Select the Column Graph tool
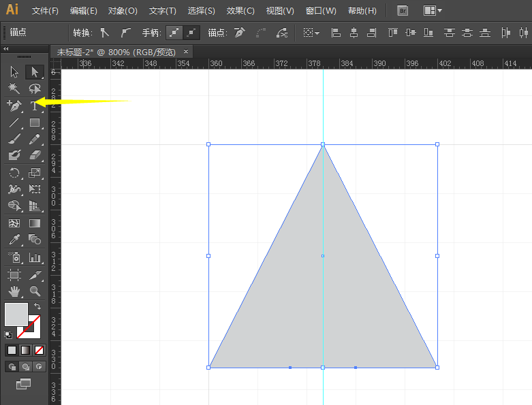The height and width of the screenshot is (405, 532). 35,257
